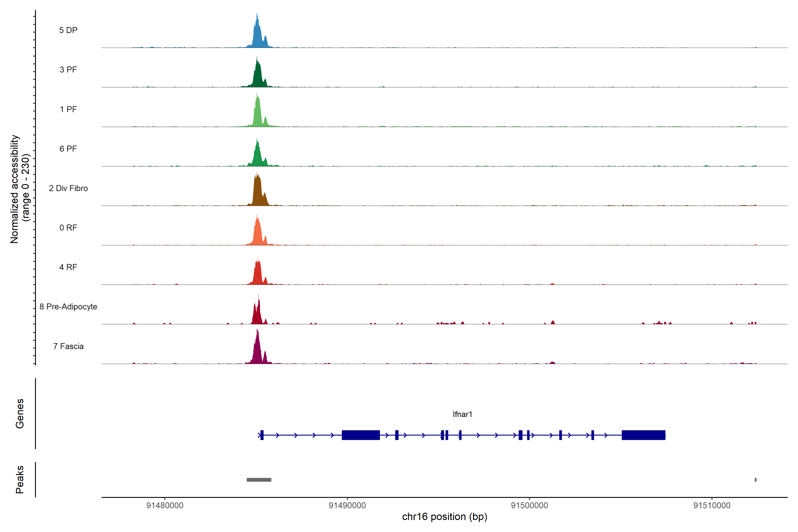The width and height of the screenshot is (798, 532).
Task: Click the 91480000 axis tick label
Action: pyautogui.click(x=165, y=505)
